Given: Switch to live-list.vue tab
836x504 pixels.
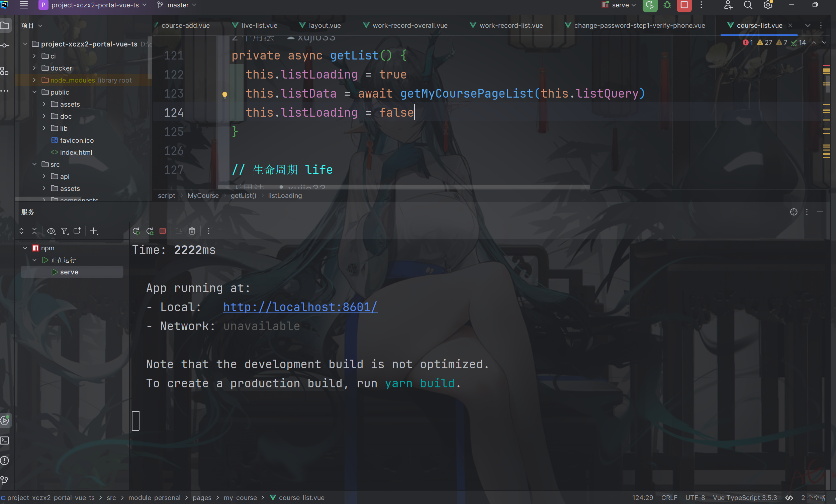Looking at the screenshot, I should click(x=255, y=26).
